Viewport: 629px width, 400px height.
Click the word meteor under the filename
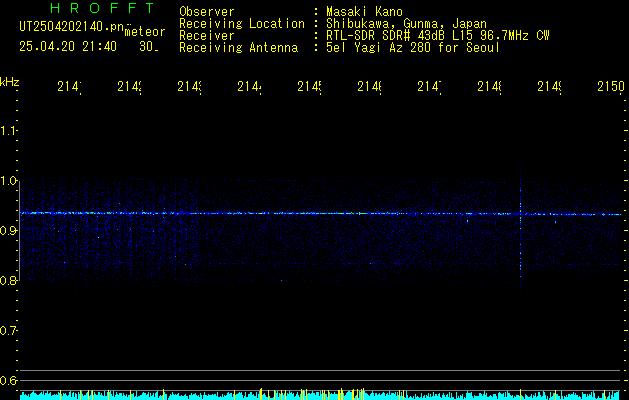145,32
